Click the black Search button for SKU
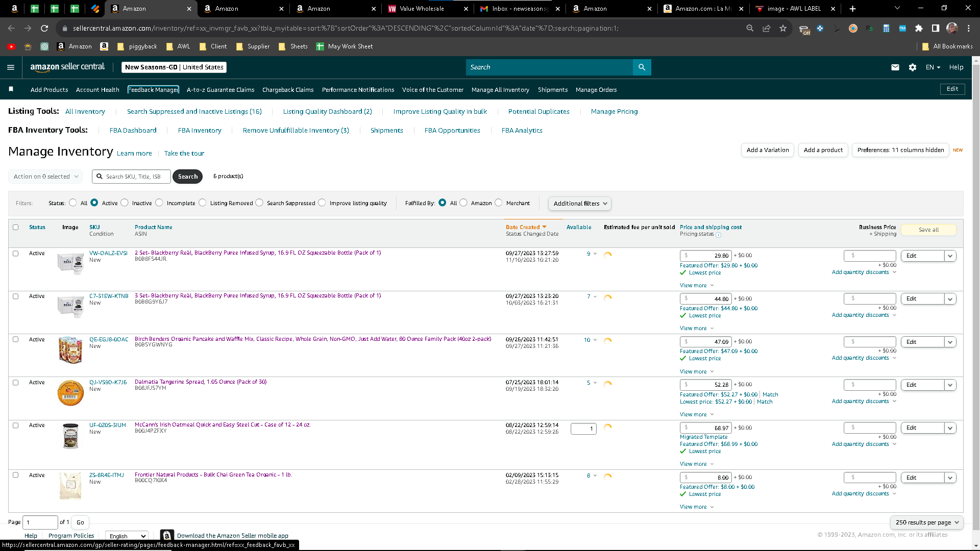This screenshot has height=551, width=980. [x=188, y=177]
